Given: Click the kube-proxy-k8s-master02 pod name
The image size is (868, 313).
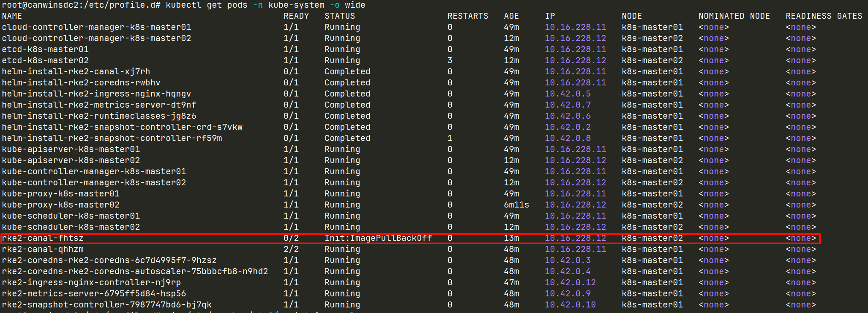Looking at the screenshot, I should point(61,205).
